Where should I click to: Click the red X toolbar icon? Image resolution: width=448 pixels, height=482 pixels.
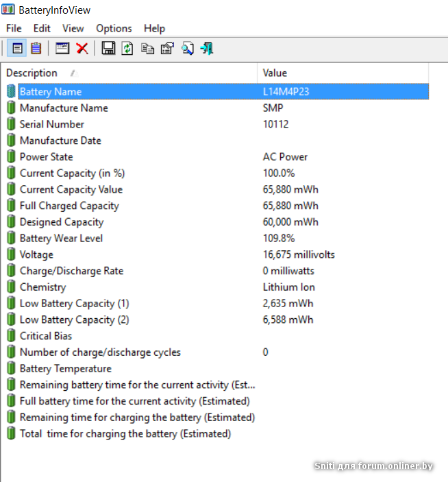pyautogui.click(x=82, y=48)
